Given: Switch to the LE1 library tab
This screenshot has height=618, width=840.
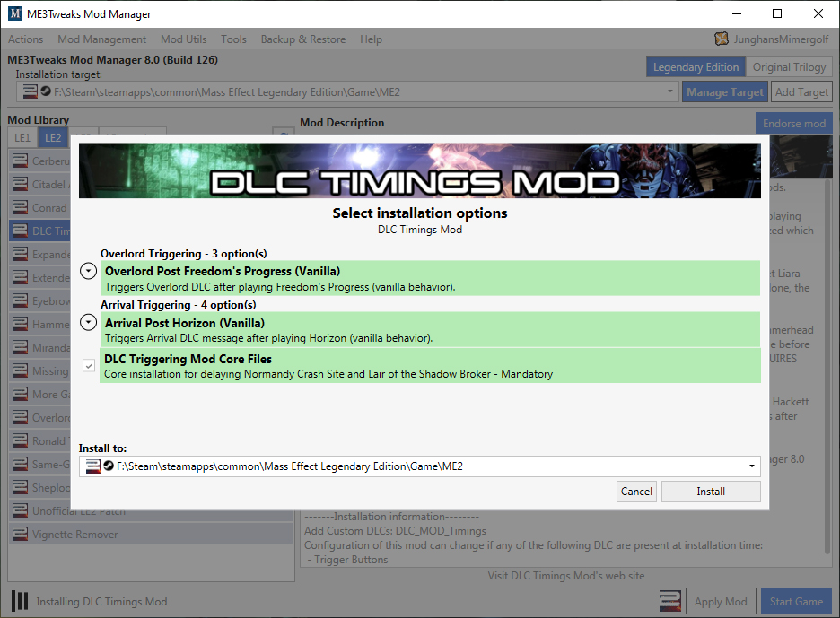Looking at the screenshot, I should 22,137.
